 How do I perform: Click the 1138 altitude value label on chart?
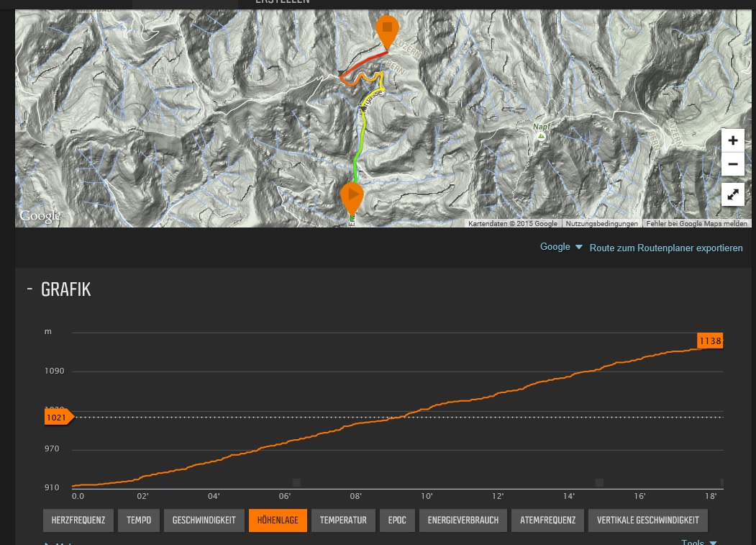pos(710,341)
